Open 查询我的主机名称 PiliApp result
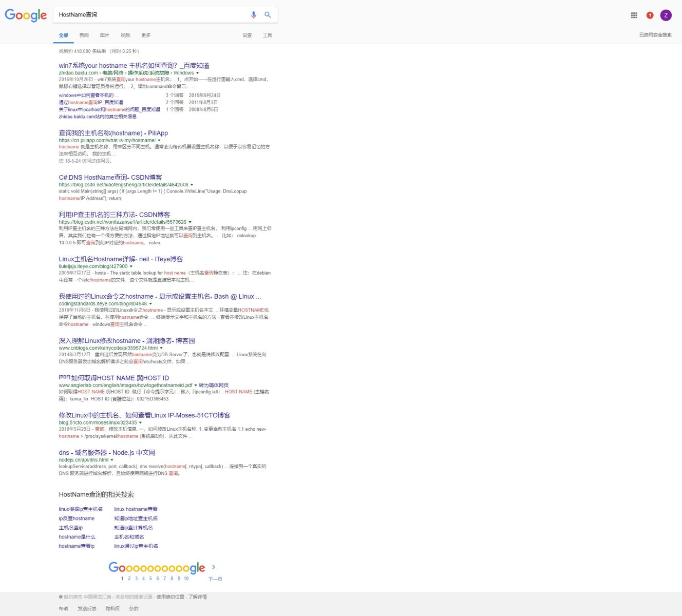This screenshot has width=682, height=616. point(113,133)
